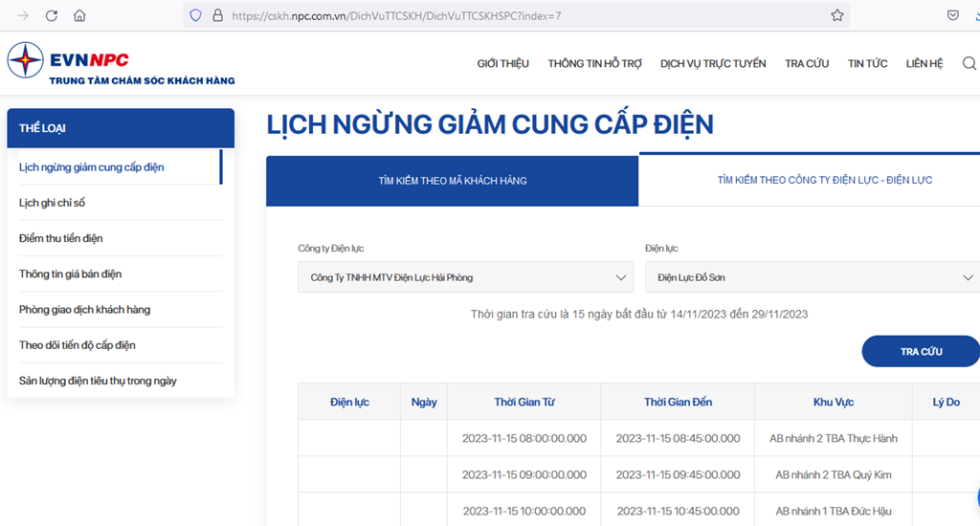This screenshot has height=526, width=980.
Task: Click the LỊCH NGỪNG GIẢM CUNG CẤP ĐIỆN heading
Action: pos(490,123)
